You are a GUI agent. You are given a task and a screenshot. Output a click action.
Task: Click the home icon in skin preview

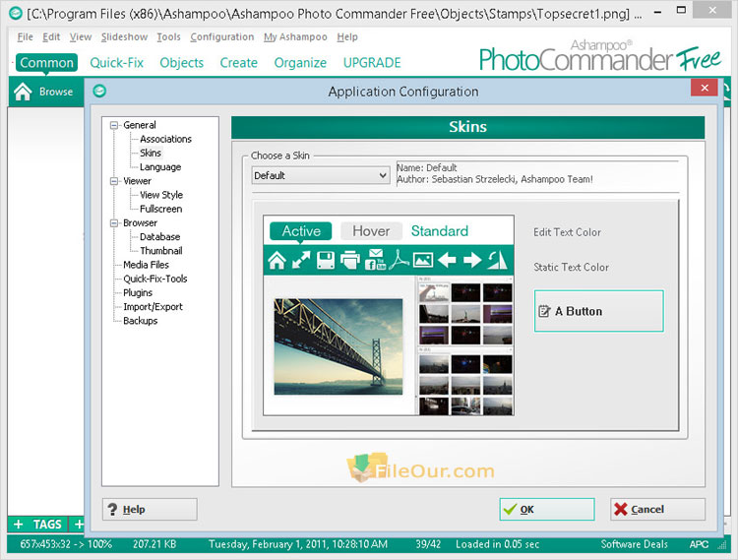tap(277, 260)
